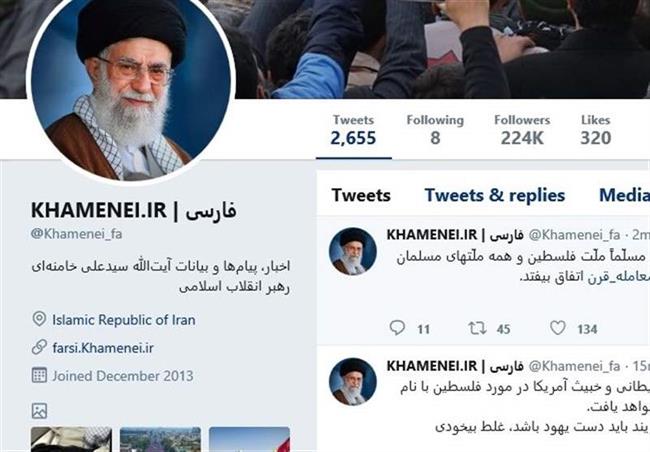
Task: Click @Khamenei_fa handle in second tweet
Action: [574, 366]
